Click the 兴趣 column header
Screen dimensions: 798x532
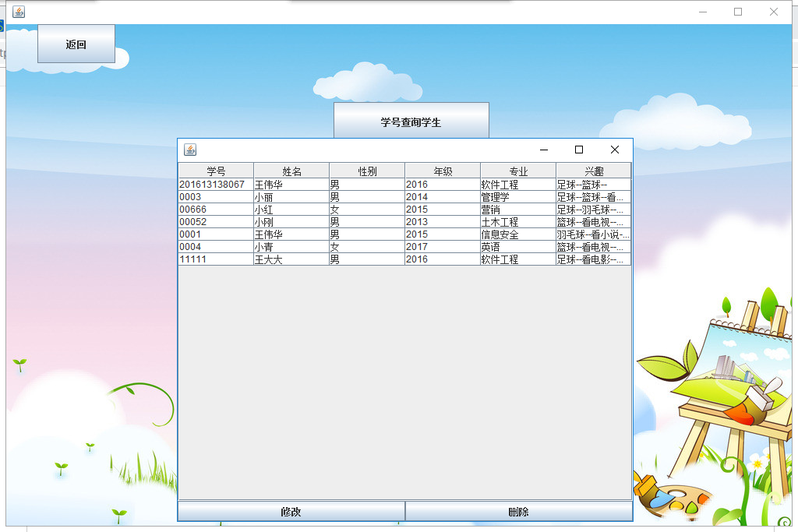(594, 171)
